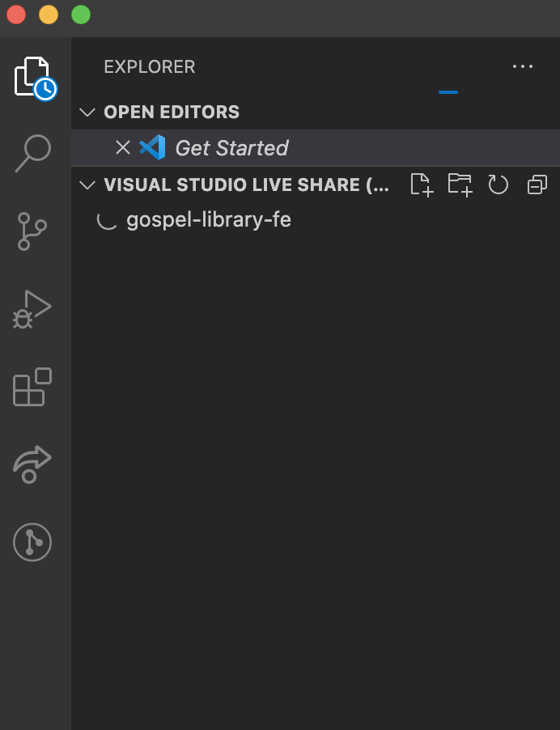Open the Live Share arrow icon
This screenshot has height=730, width=560.
click(x=32, y=465)
